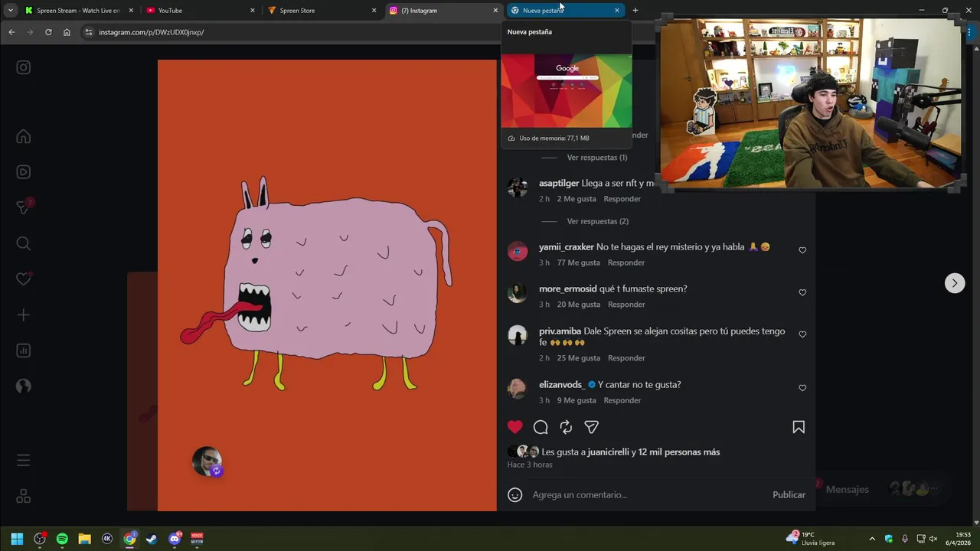Viewport: 980px width, 551px height.
Task: Go to next post with right arrow
Action: click(x=954, y=283)
